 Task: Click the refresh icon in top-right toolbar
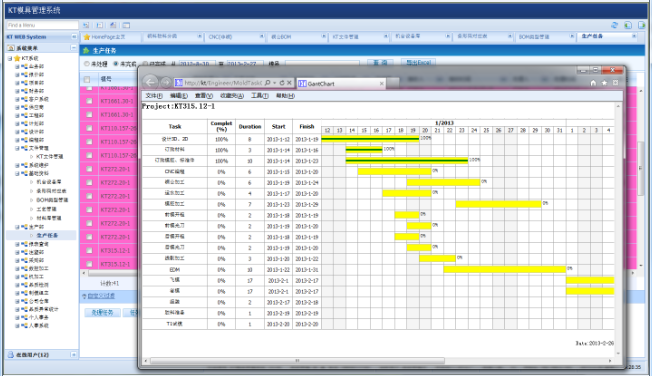point(615,25)
